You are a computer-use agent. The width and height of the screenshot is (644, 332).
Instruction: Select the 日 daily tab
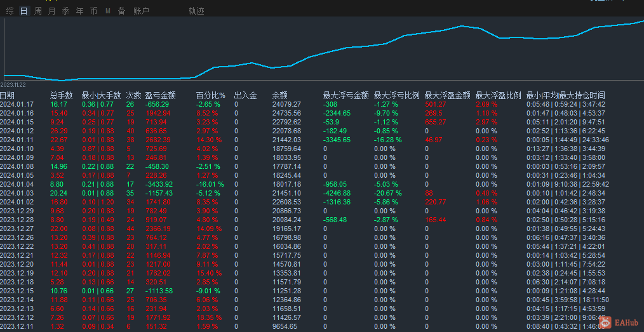pyautogui.click(x=23, y=11)
